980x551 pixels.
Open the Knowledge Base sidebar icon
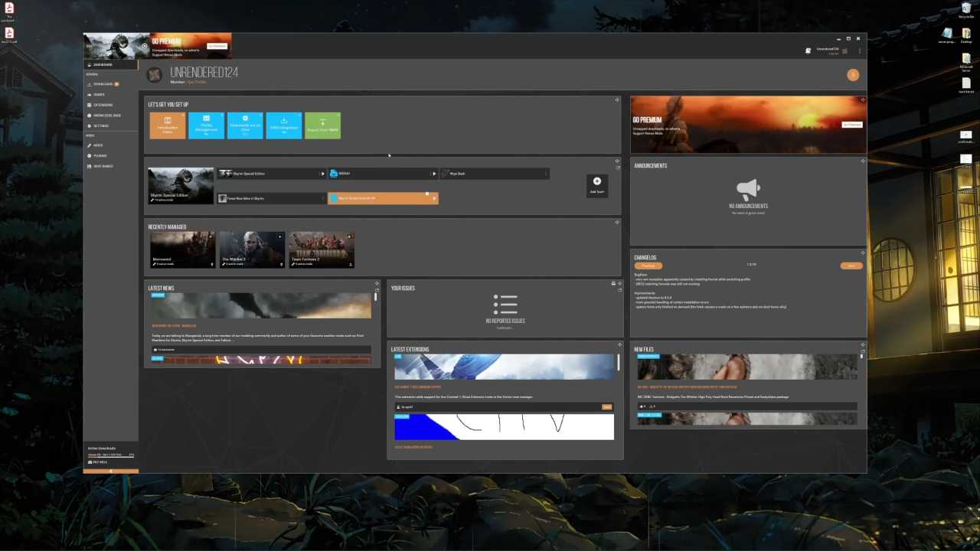pos(90,116)
